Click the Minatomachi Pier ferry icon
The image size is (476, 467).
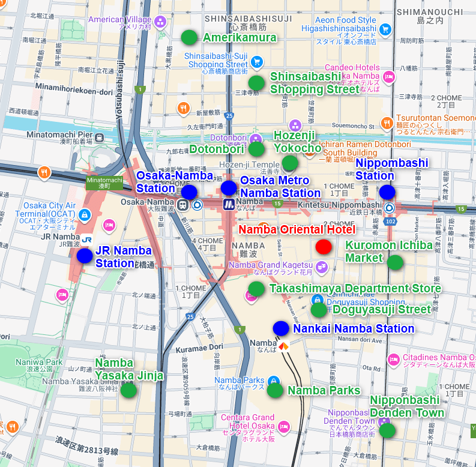click(x=99, y=138)
